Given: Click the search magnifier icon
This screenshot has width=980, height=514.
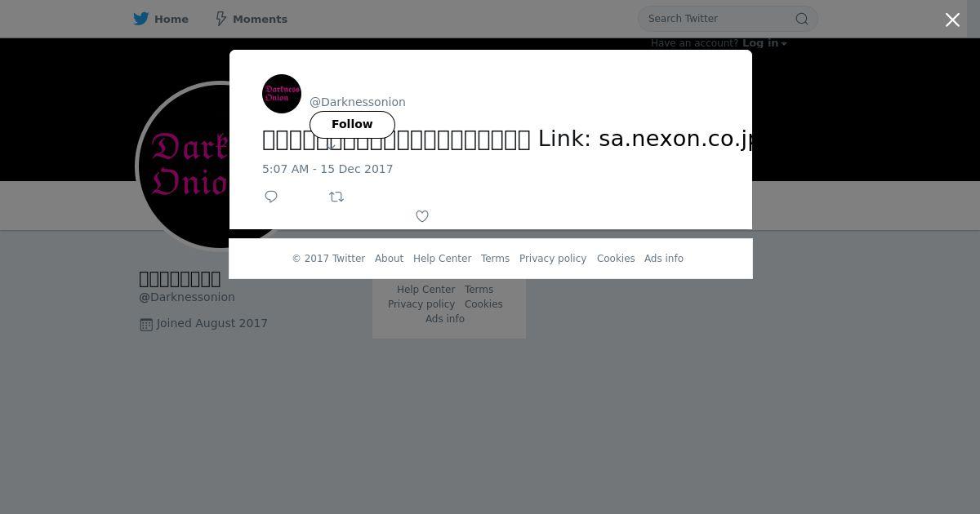Looking at the screenshot, I should [x=802, y=19].
